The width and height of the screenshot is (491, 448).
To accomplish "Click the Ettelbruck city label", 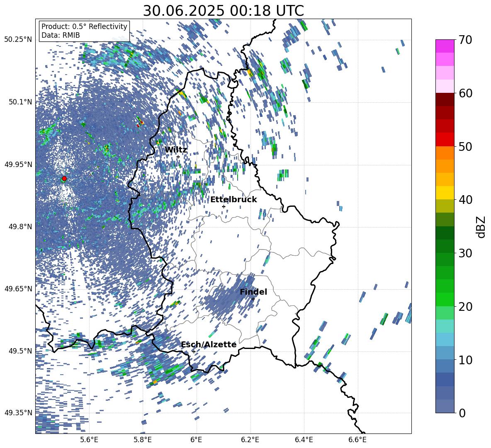I will [233, 200].
